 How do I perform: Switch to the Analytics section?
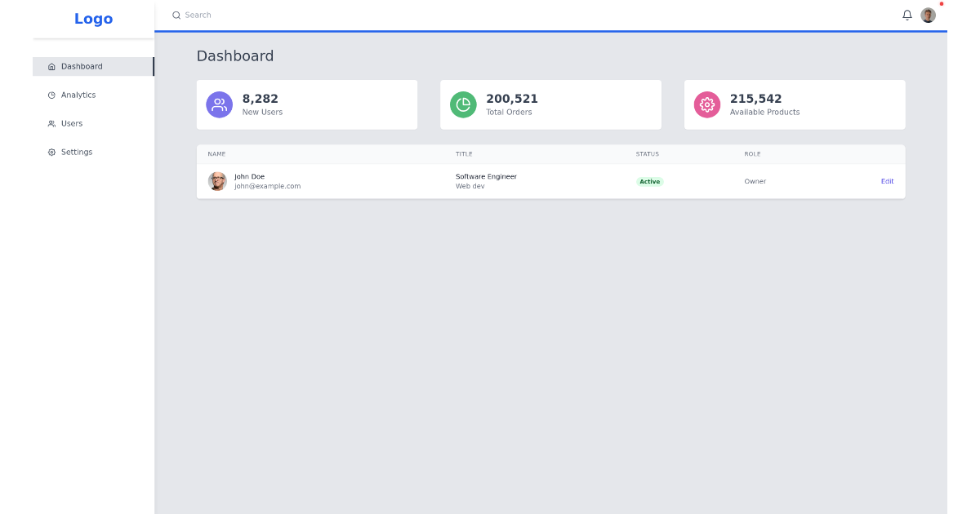tap(78, 95)
